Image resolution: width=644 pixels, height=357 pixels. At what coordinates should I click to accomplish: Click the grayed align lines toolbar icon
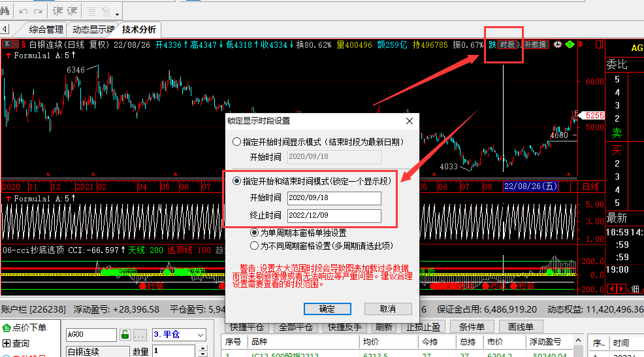point(91,11)
